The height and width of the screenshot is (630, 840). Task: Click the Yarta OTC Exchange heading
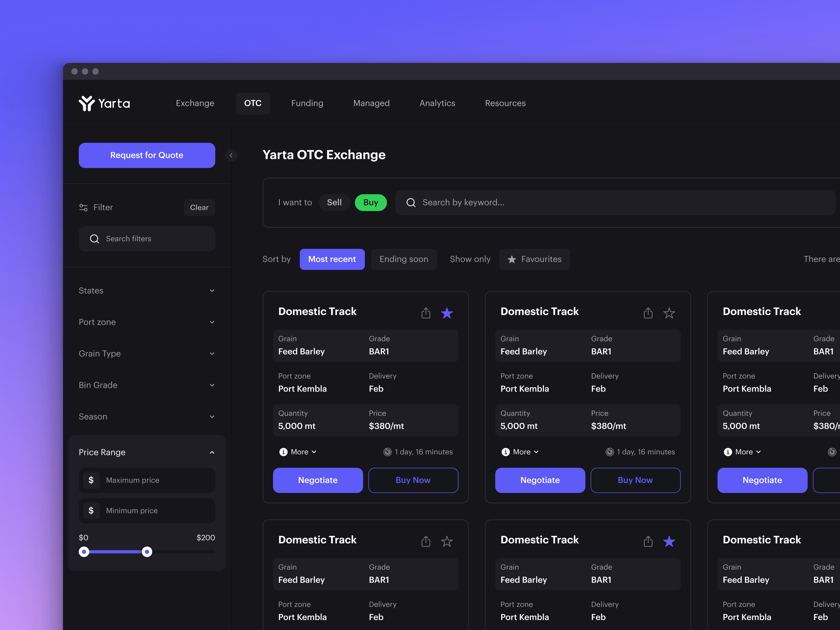click(x=324, y=155)
